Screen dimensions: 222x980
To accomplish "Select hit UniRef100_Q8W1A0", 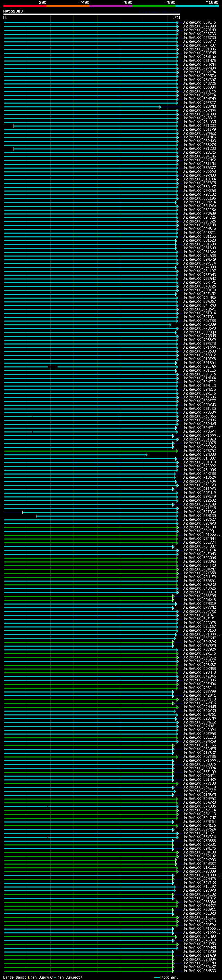I will pyautogui.click(x=199, y=57).
